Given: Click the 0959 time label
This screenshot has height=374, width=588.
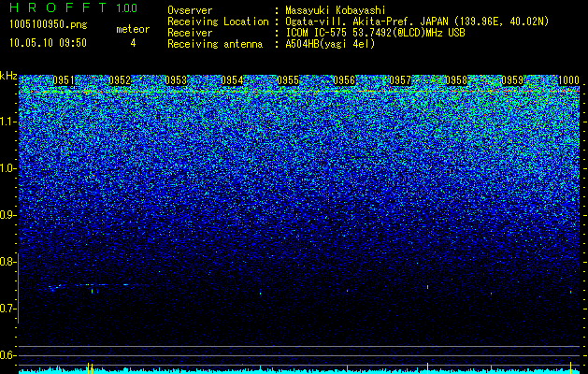Looking at the screenshot, I should tap(512, 80).
